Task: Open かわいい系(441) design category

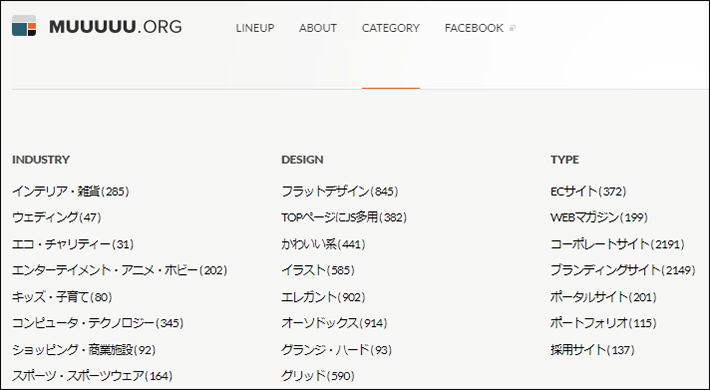Action: pos(323,244)
